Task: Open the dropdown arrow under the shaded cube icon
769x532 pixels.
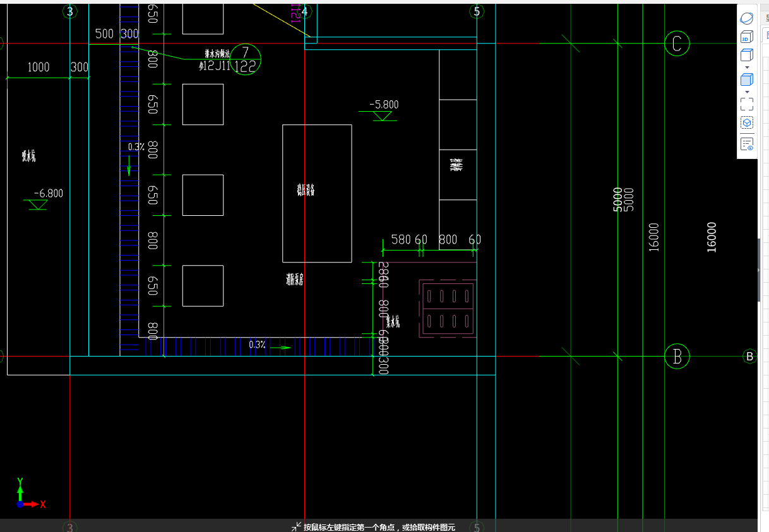Action: 747,92
